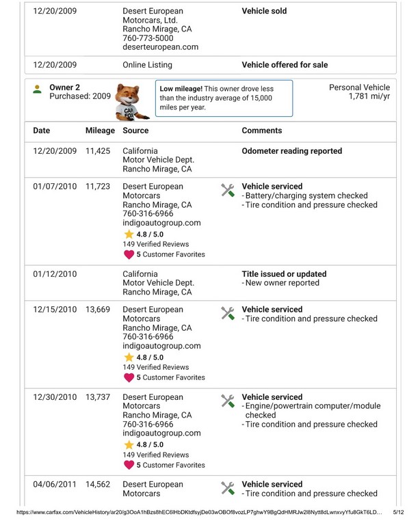Screen dimensions: 420x525
Task: Click the wrench icon beside the 04/06/2011 service
Action: click(228, 488)
